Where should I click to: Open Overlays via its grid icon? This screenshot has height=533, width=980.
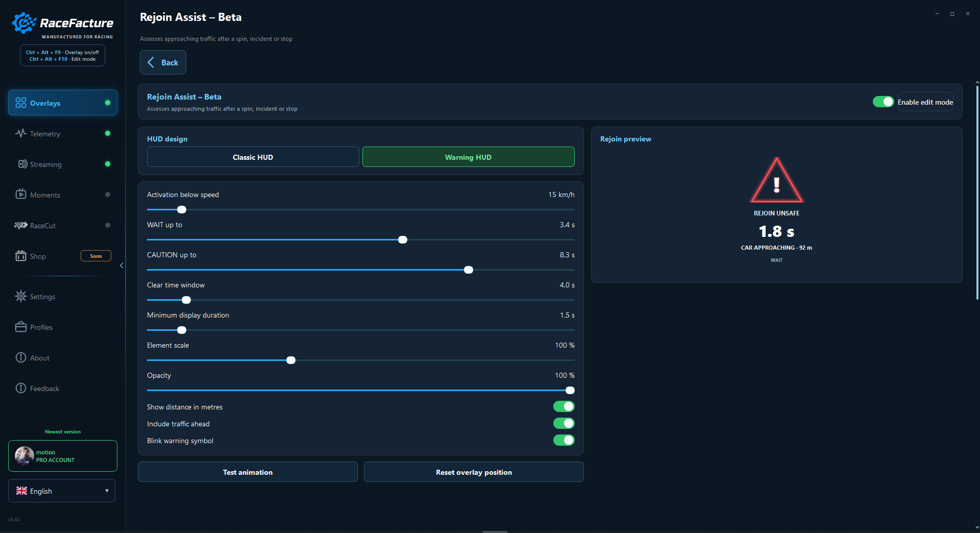pyautogui.click(x=21, y=103)
